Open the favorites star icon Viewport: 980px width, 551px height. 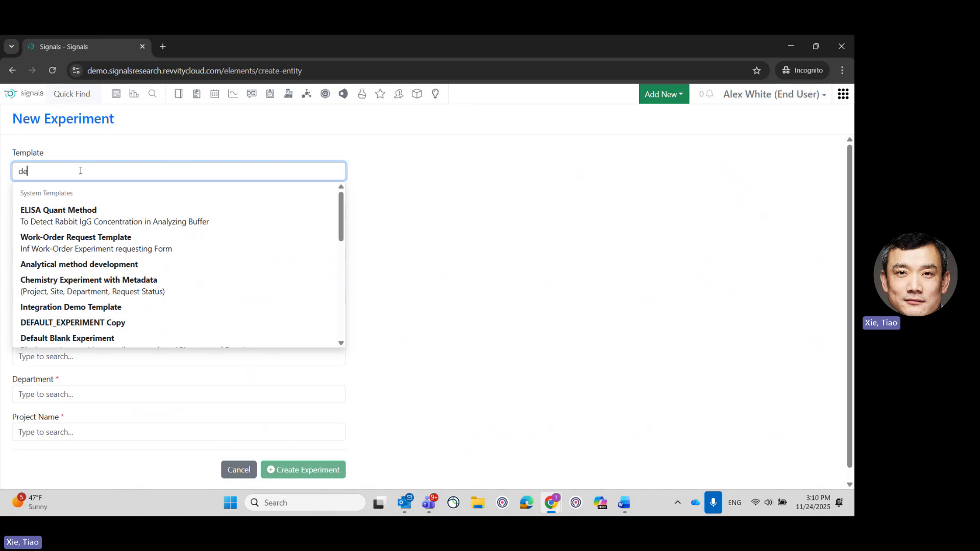(x=380, y=94)
